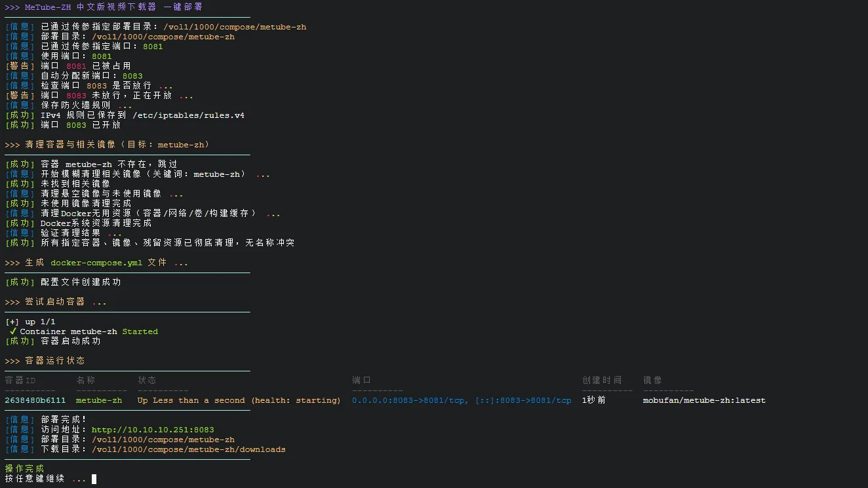Click the path "/etc/iptables/rules.v4"
The width and height of the screenshot is (868, 488).
pos(188,115)
